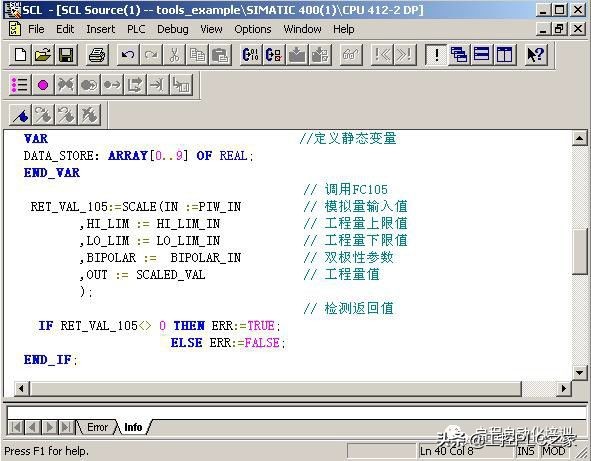
Task: Click the horizontal scroll right arrow
Action: 564,388
